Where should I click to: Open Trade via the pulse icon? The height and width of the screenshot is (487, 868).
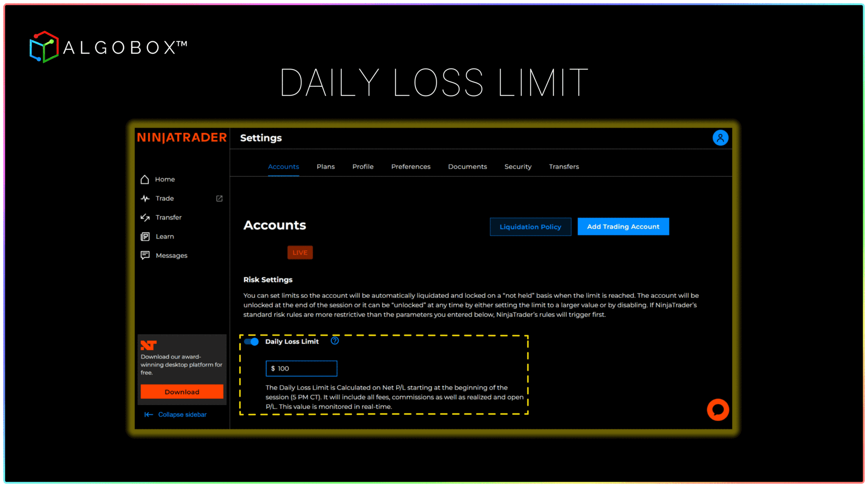145,199
